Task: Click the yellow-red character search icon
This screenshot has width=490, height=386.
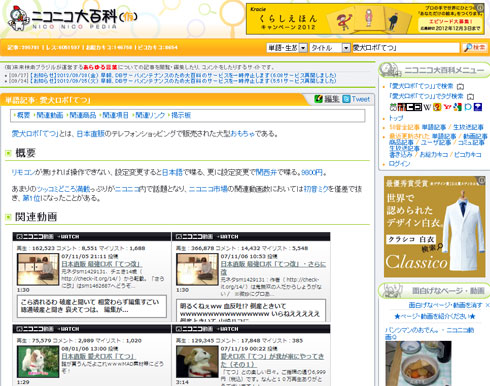Action: coord(437,107)
